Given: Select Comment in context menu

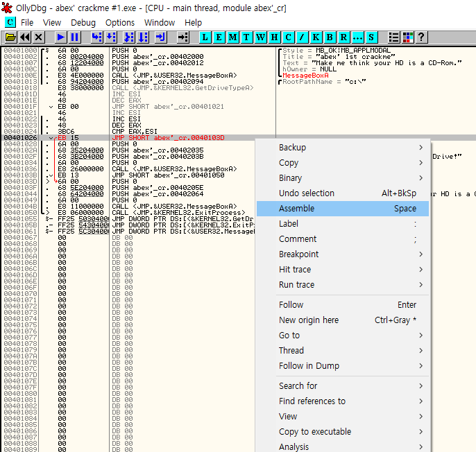Looking at the screenshot, I should tap(343, 239).
